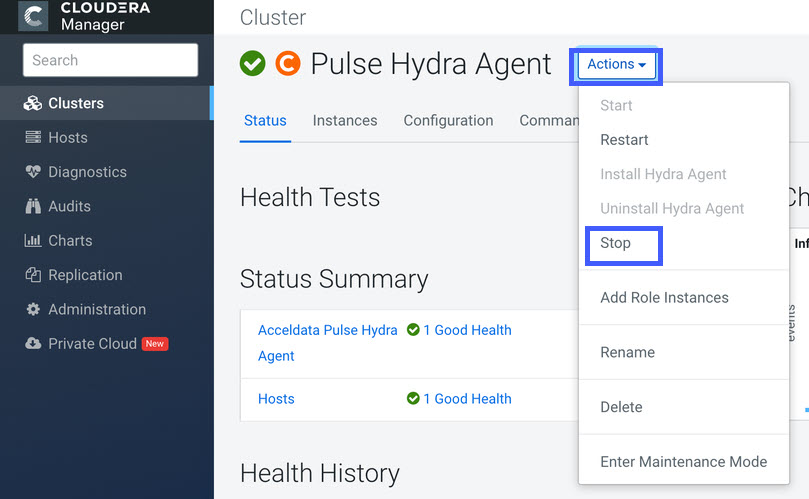Open the partially hidden Commands tab
Screen dimensions: 809x499
tap(549, 120)
